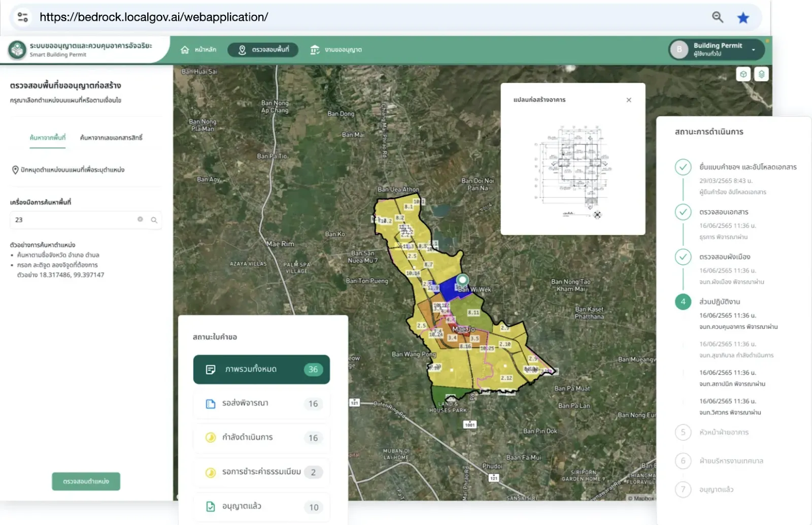Image resolution: width=812 pixels, height=525 pixels.
Task: Click the Mapbox attribution on the map
Action: 641,498
